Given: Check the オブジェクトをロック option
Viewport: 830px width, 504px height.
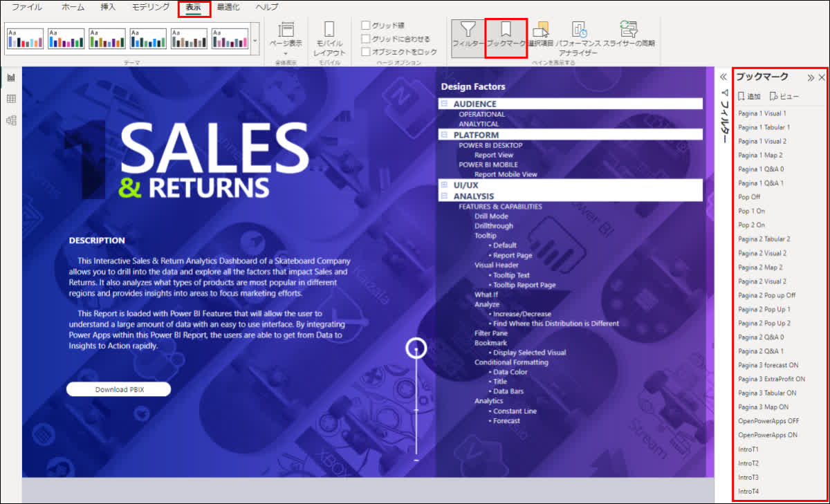Looking at the screenshot, I should click(366, 52).
